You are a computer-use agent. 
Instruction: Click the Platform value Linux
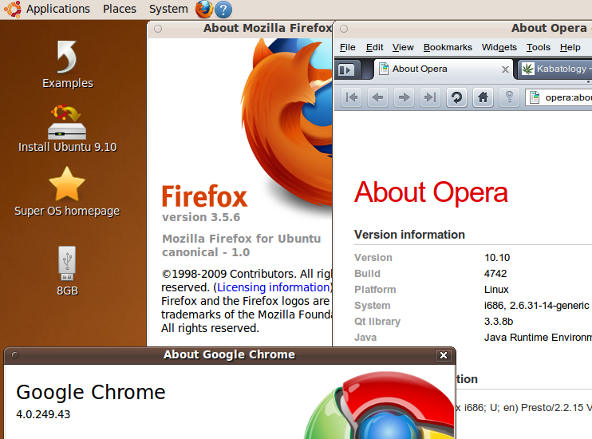point(496,290)
